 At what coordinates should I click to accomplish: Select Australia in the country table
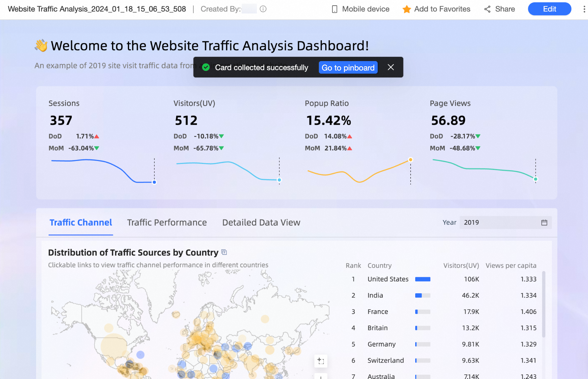point(381,376)
